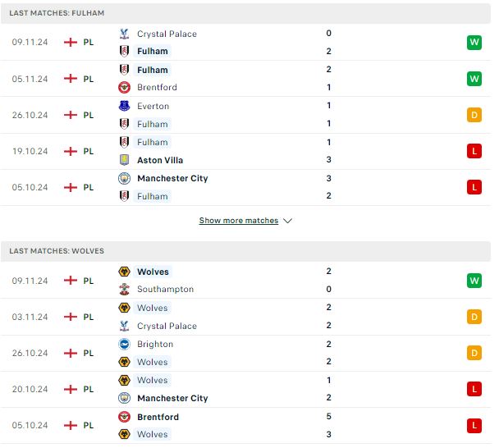The height and width of the screenshot is (448, 499).
Task: Click the Brighton club crest
Action: point(124,345)
